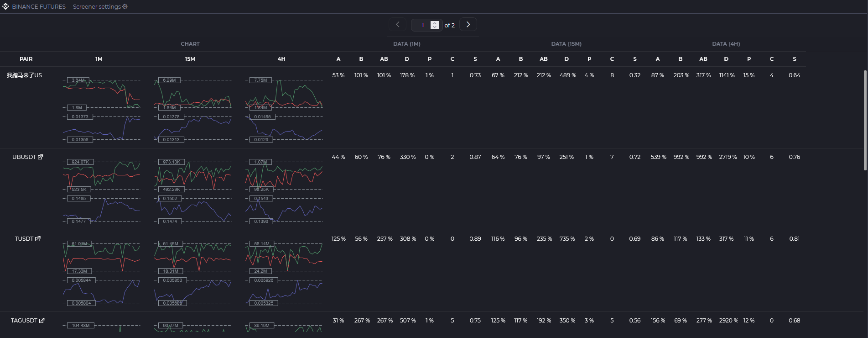
Task: Click the DATA (1M) group header
Action: pyautogui.click(x=407, y=44)
